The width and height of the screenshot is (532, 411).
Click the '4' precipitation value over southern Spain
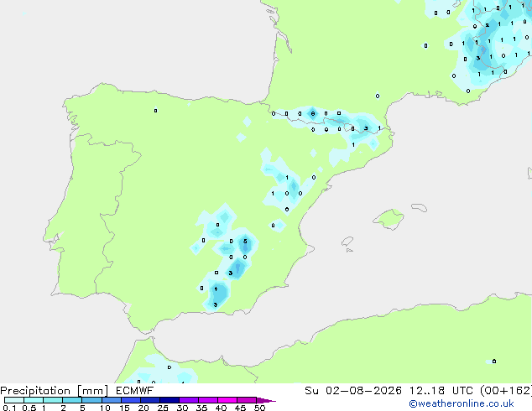click(x=216, y=289)
